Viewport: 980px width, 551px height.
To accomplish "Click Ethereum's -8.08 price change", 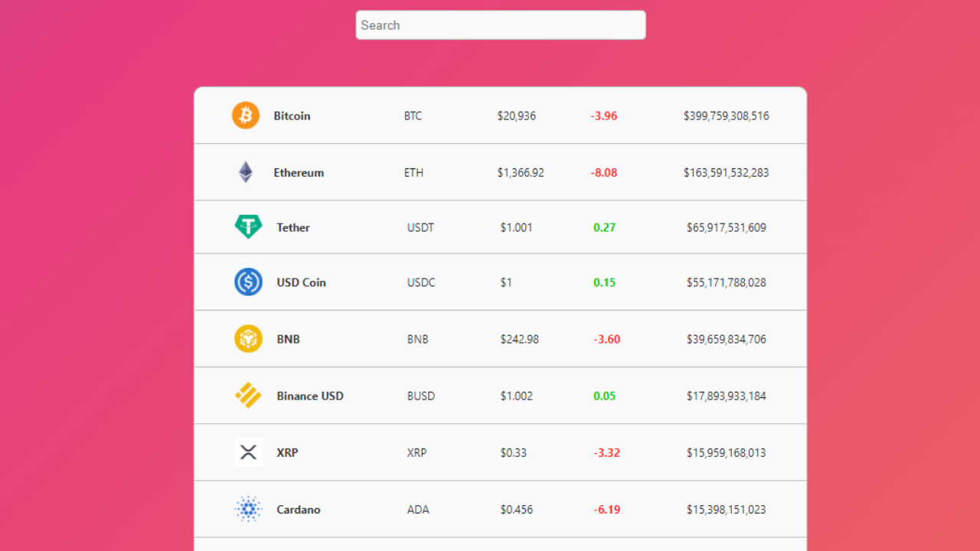I will pos(604,173).
